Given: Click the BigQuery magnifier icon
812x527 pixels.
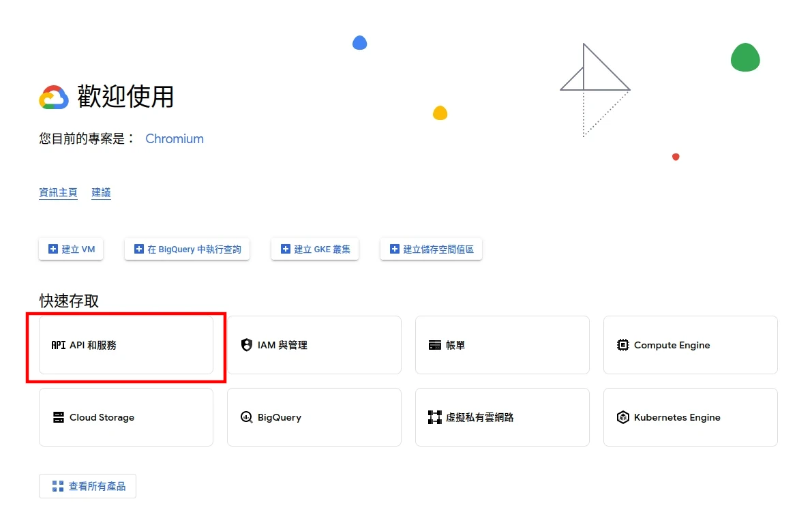Looking at the screenshot, I should (x=247, y=417).
